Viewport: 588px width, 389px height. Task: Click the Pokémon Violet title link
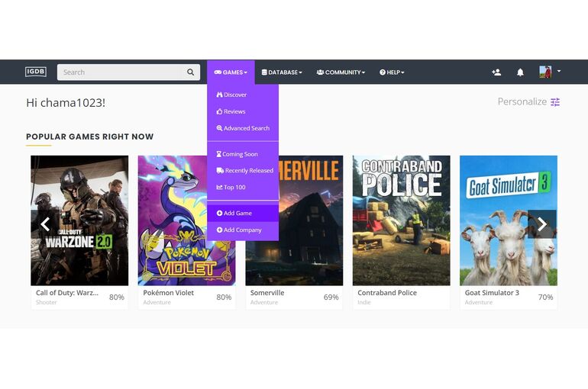click(x=168, y=293)
